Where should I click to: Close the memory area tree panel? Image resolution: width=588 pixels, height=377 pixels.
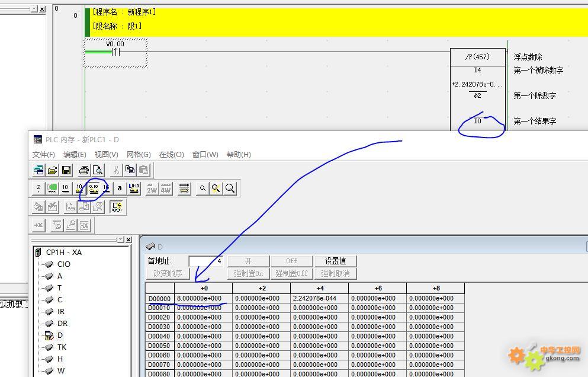tap(128, 239)
